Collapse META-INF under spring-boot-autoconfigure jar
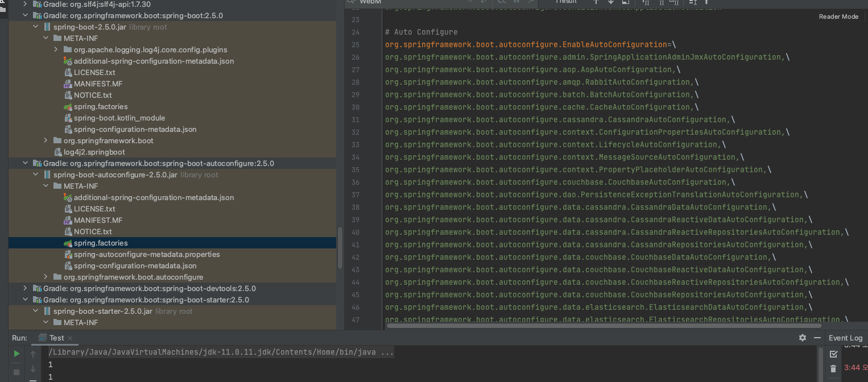This screenshot has height=382, width=868. [x=46, y=186]
